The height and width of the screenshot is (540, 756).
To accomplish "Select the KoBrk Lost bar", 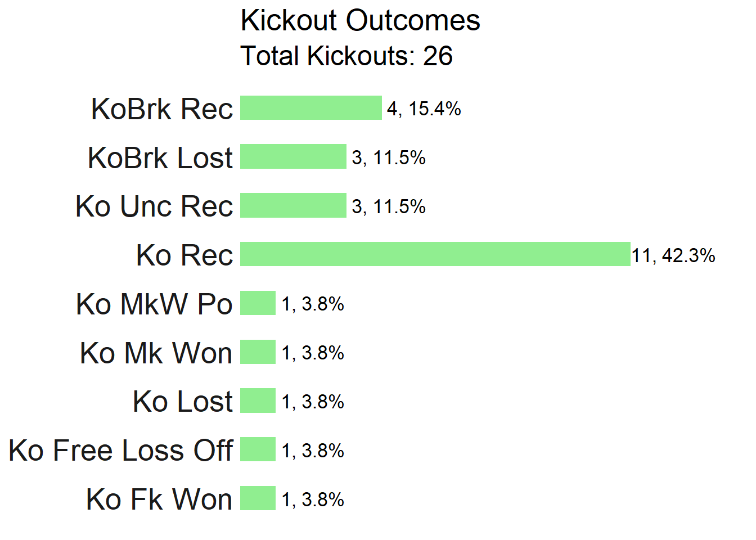I will (x=293, y=156).
